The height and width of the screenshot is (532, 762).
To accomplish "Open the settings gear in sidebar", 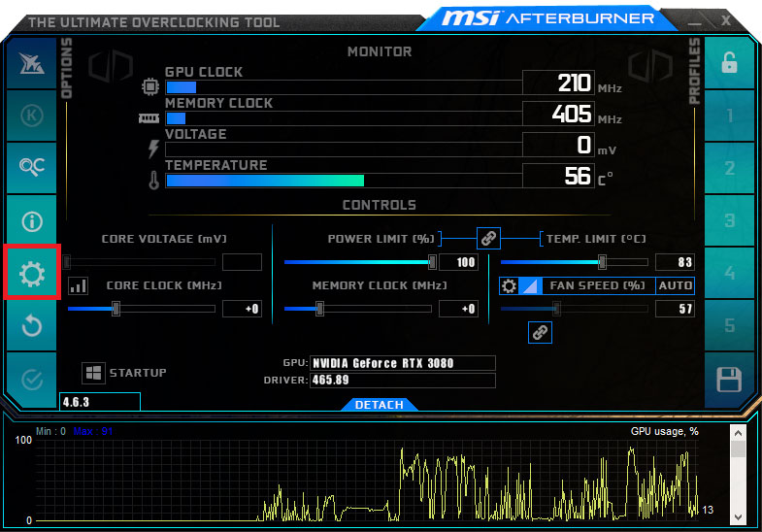I will tap(32, 274).
